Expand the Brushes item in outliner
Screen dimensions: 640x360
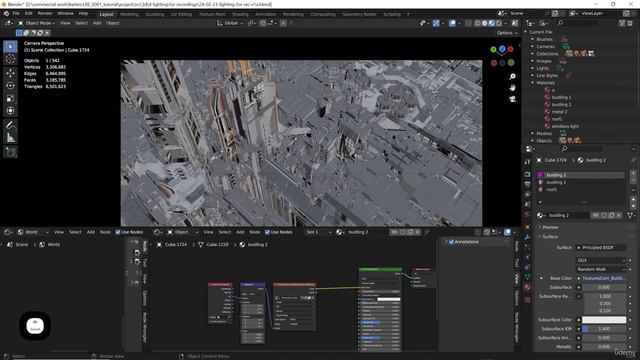tap(532, 40)
